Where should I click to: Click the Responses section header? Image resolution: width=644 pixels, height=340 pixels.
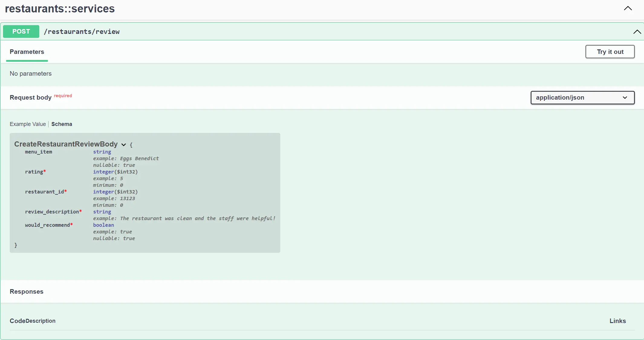coord(26,291)
